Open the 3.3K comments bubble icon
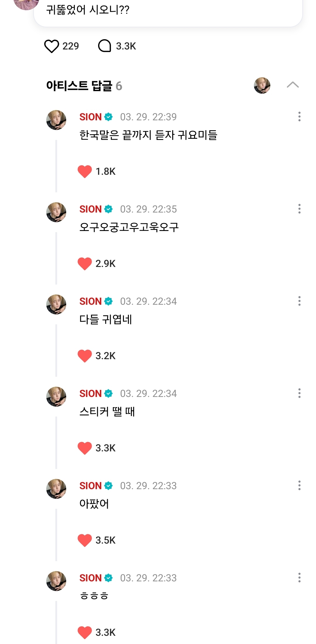 [x=105, y=46]
